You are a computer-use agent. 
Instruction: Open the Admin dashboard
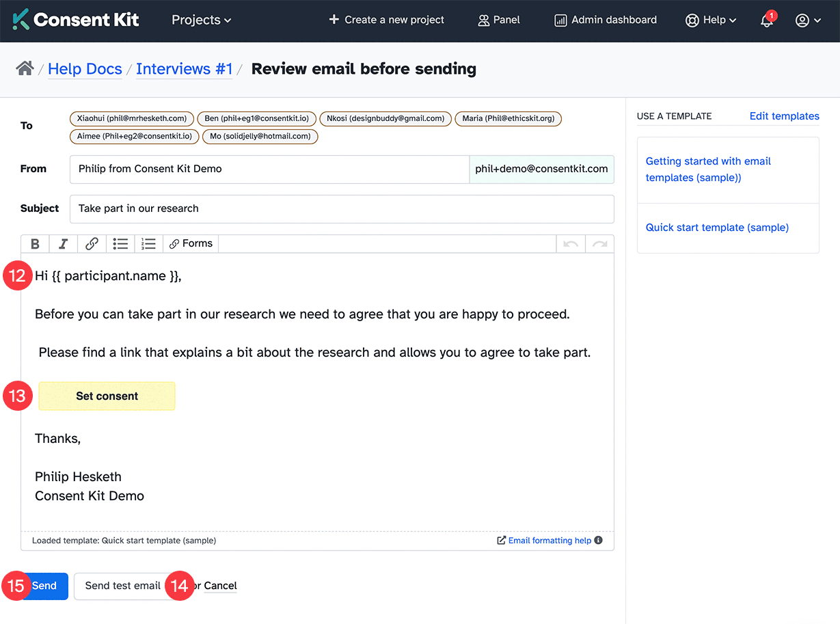(x=604, y=20)
